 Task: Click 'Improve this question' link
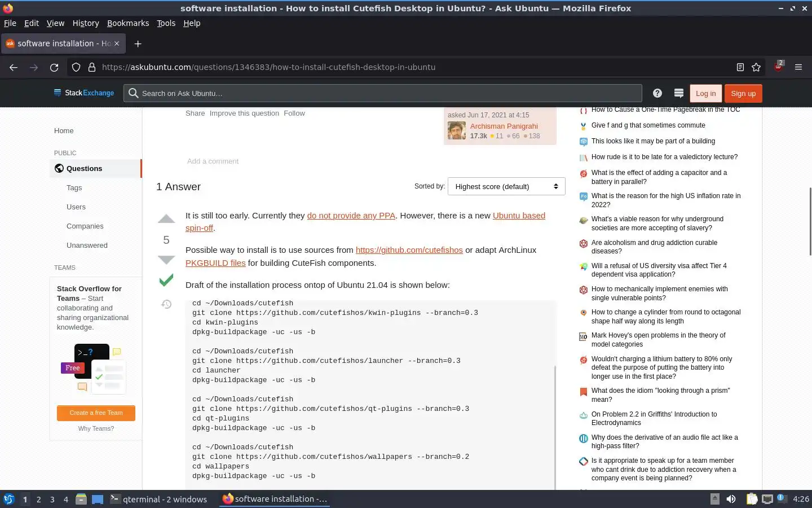coord(244,113)
